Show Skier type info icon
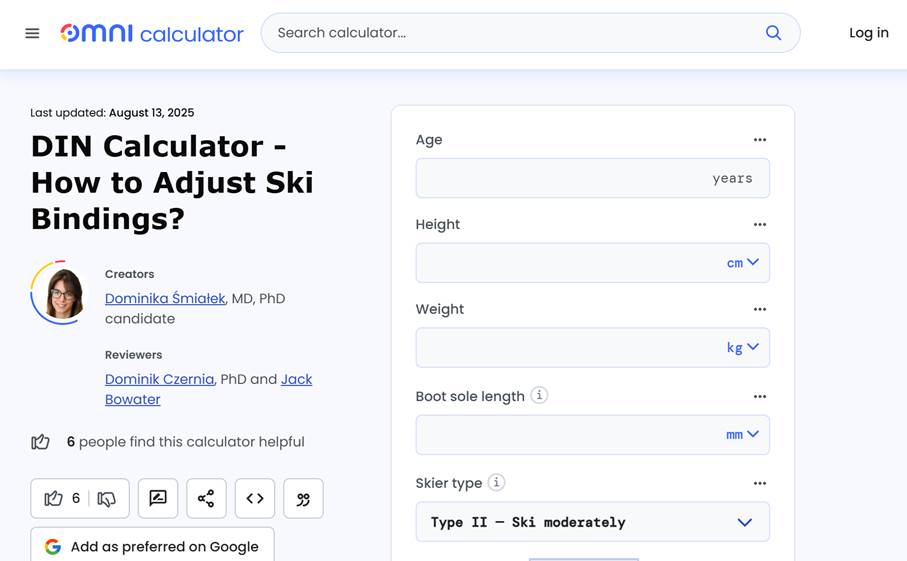Image resolution: width=907 pixels, height=561 pixels. tap(496, 482)
